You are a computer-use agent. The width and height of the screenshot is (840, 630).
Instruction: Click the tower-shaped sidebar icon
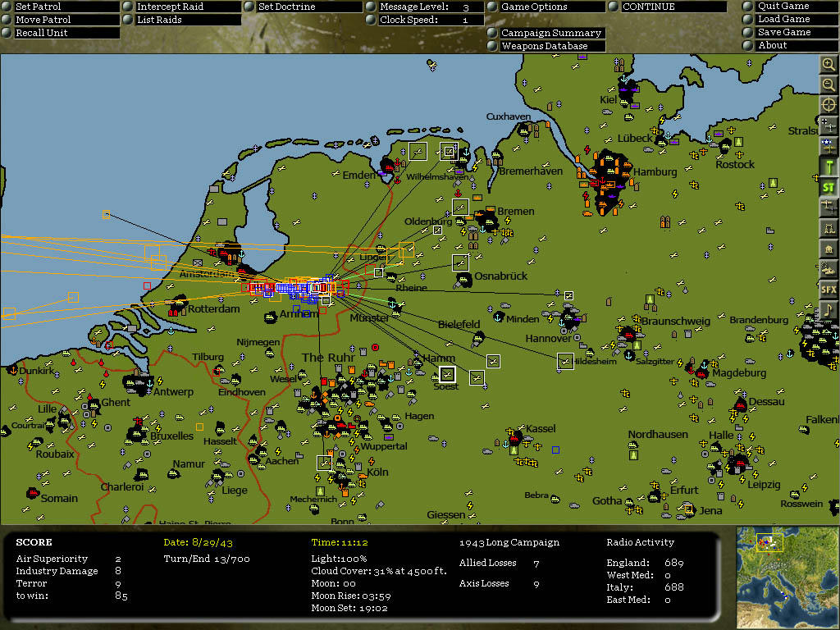click(x=829, y=228)
